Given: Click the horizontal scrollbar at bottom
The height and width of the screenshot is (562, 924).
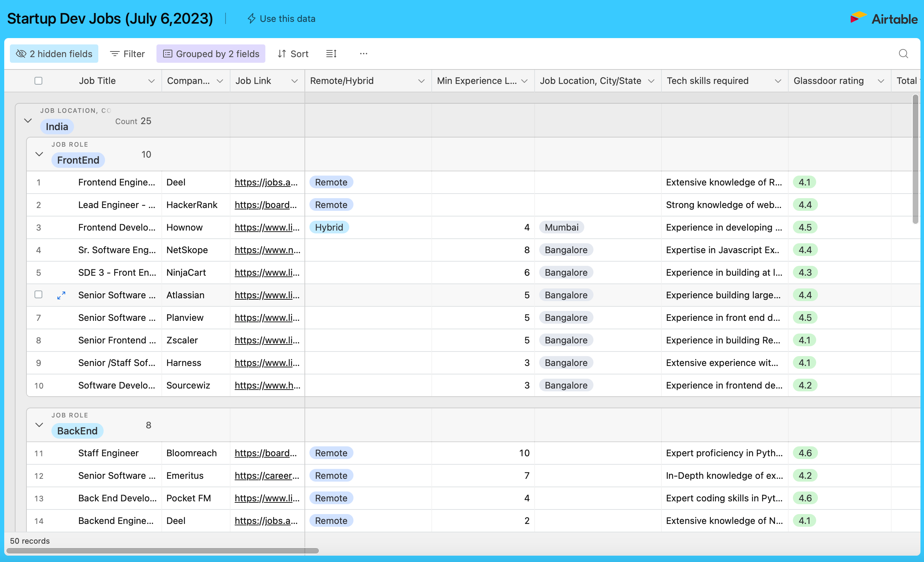Looking at the screenshot, I should [162, 550].
